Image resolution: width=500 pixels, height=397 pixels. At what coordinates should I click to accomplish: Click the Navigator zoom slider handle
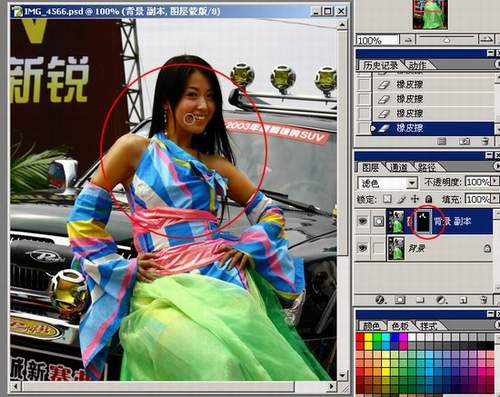(x=447, y=40)
